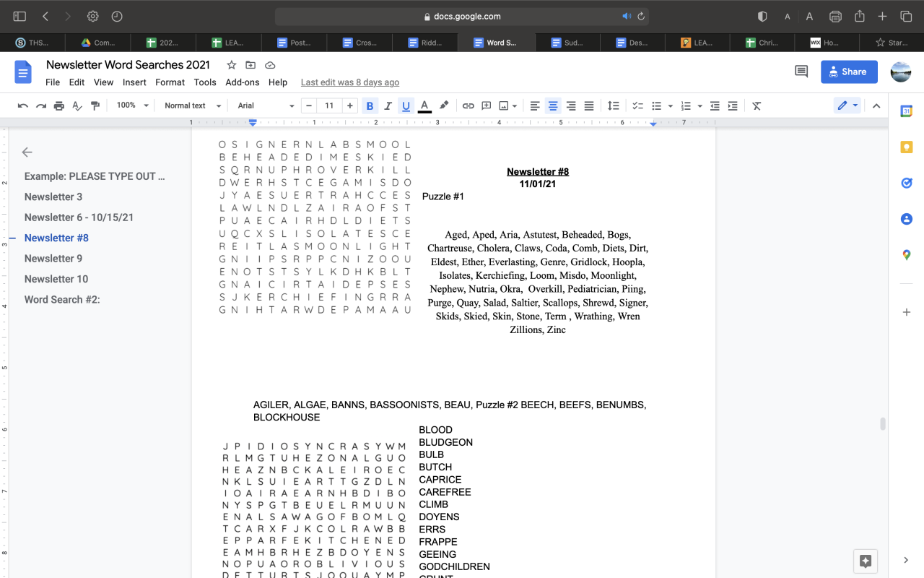Jump to Word Search #2 heading
The image size is (924, 578).
[x=62, y=300]
